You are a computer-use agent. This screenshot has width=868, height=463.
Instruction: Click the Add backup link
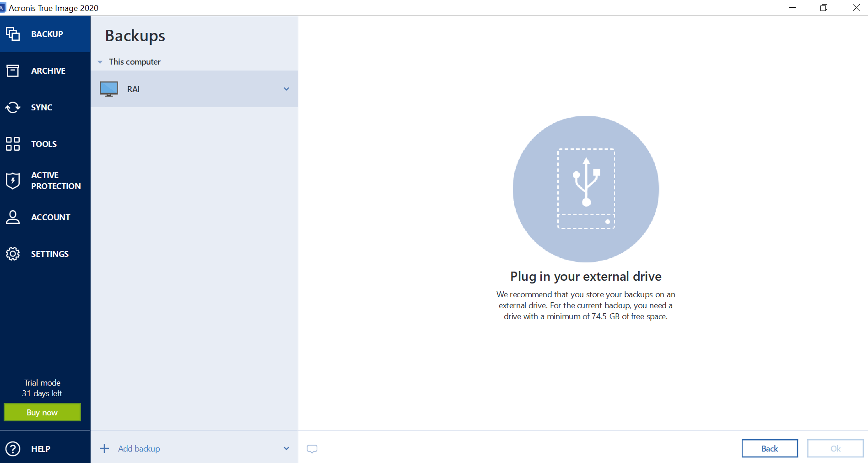coord(139,449)
